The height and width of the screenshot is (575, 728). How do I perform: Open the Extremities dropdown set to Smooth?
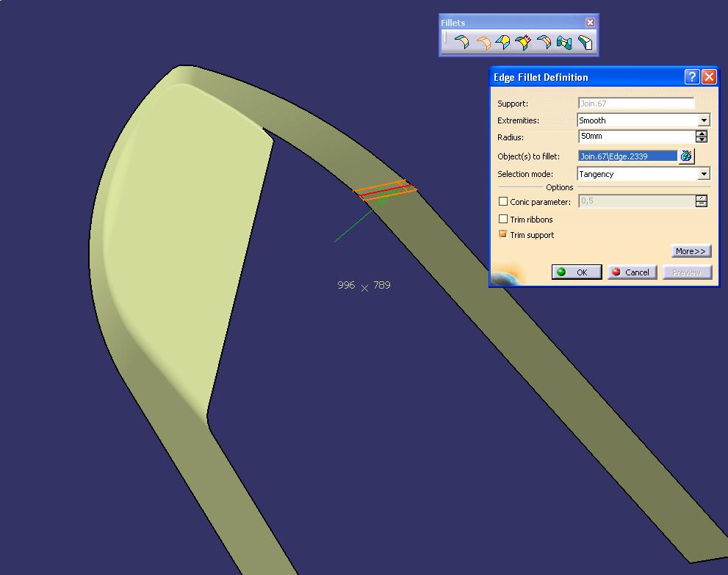(704, 120)
